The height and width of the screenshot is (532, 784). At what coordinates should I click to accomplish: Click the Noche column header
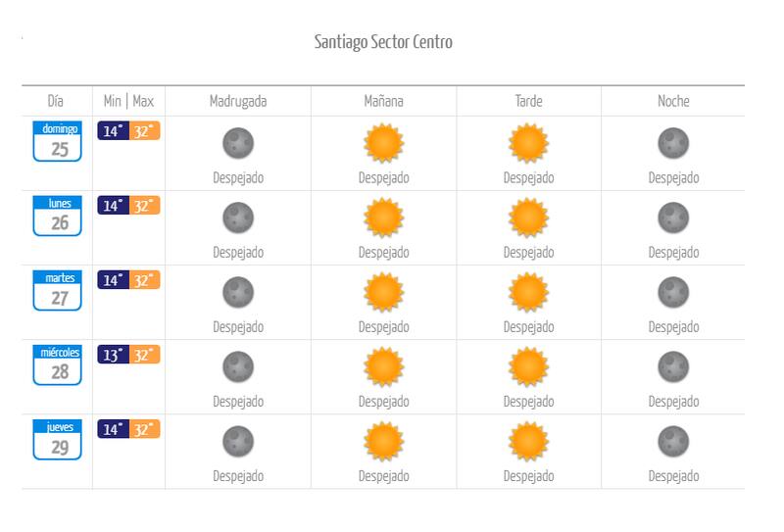673,101
